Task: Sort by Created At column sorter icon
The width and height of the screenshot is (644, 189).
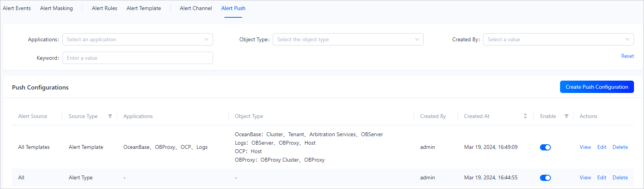Action: pyautogui.click(x=525, y=116)
